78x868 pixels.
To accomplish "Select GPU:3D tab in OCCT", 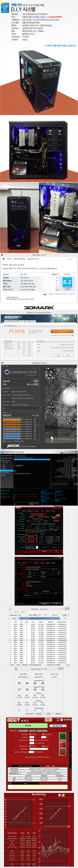I will click(x=32, y=731).
